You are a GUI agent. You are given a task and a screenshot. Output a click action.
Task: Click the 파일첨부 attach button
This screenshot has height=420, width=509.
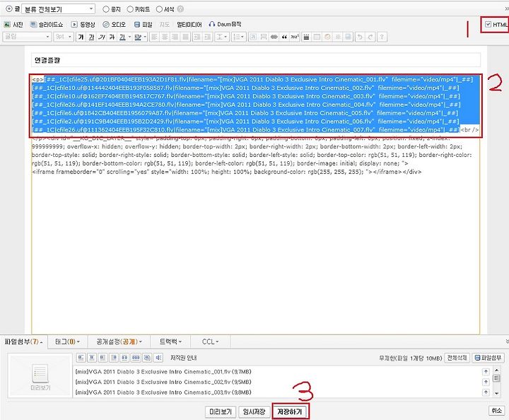[x=488, y=358]
